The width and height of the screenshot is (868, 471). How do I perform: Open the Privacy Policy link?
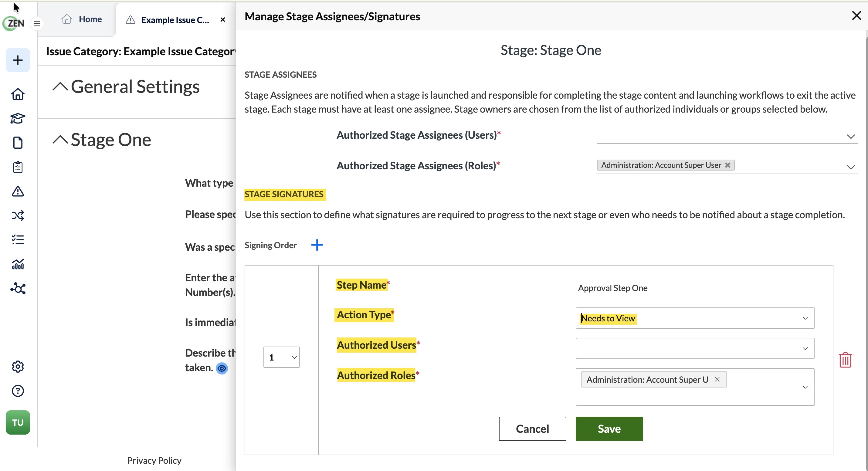154,461
